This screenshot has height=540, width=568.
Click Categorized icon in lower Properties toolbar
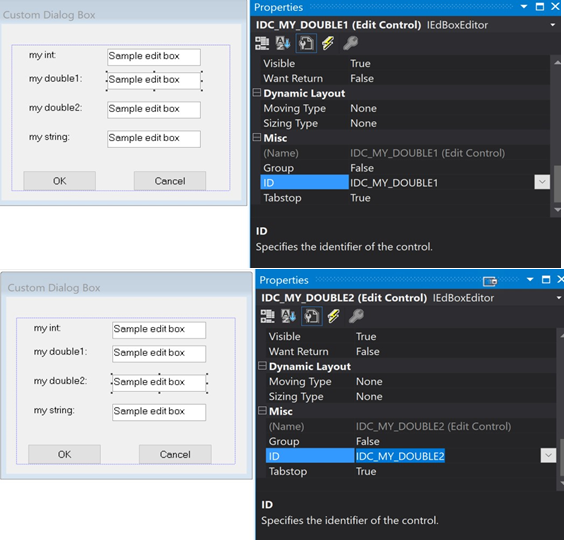tap(267, 316)
